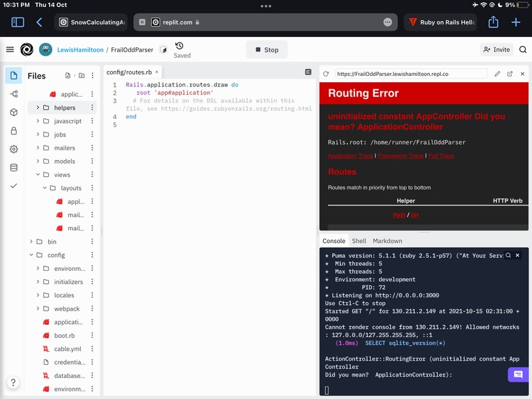
Task: Collapse the config folder
Action: [x=31, y=255]
